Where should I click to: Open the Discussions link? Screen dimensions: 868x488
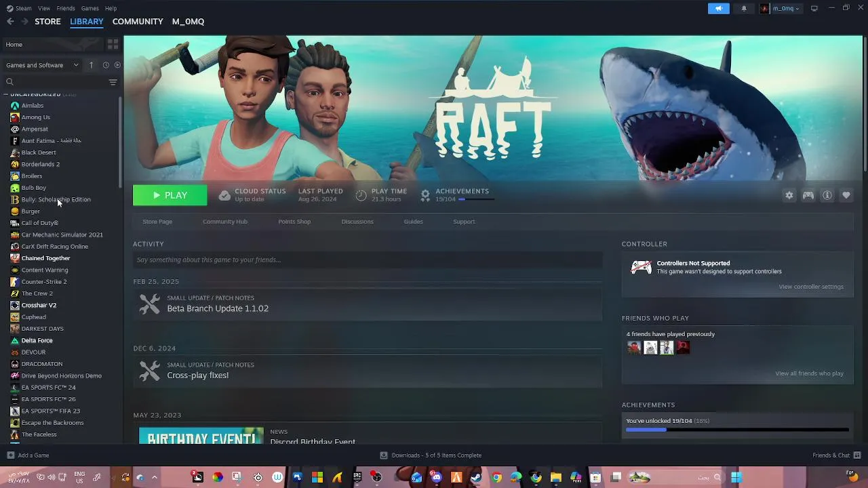pos(357,222)
